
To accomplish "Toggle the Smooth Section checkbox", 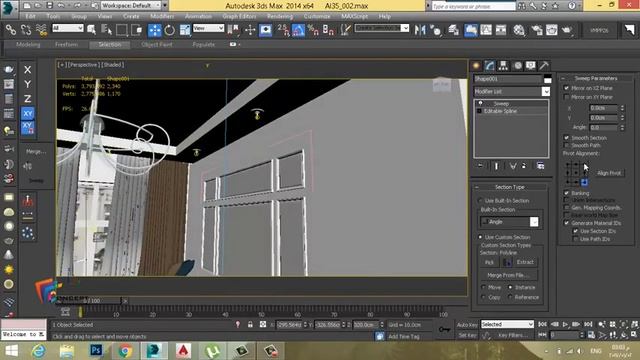I will [567, 138].
